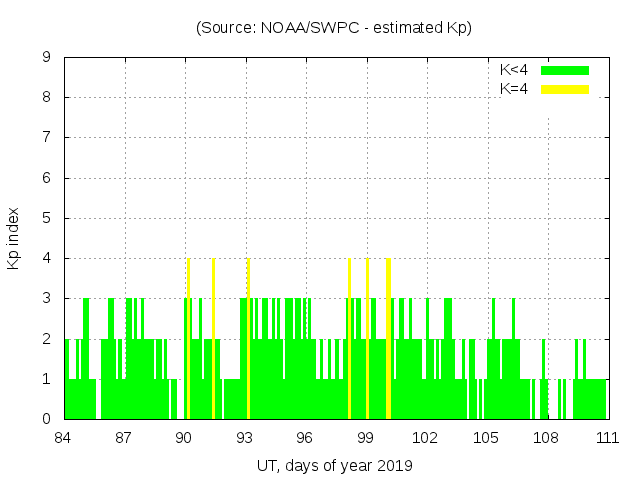Click x-axis tick label 108
Screen dimensions: 640x480
coord(546,438)
